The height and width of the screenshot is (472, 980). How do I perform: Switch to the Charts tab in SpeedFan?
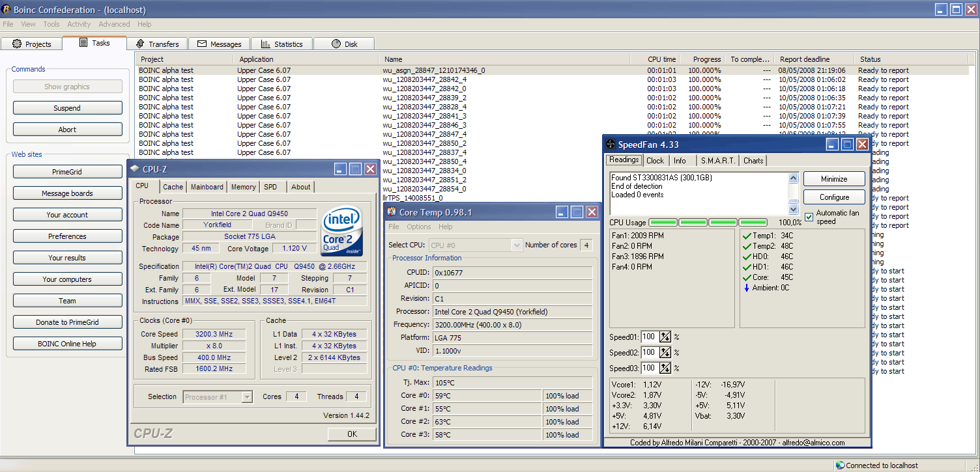pyautogui.click(x=753, y=160)
